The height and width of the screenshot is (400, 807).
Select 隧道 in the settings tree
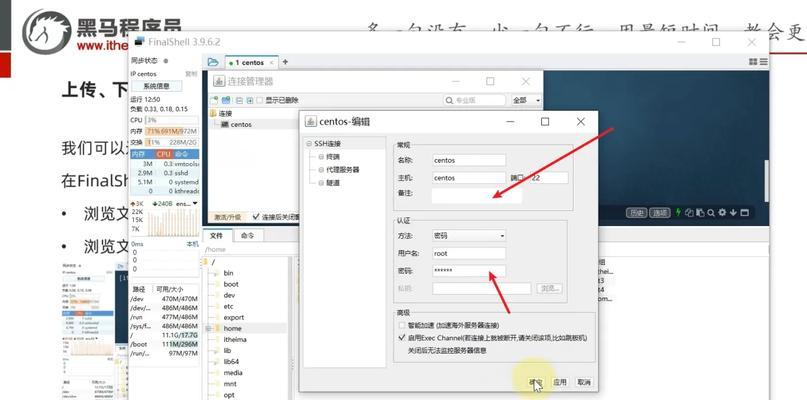pyautogui.click(x=333, y=183)
